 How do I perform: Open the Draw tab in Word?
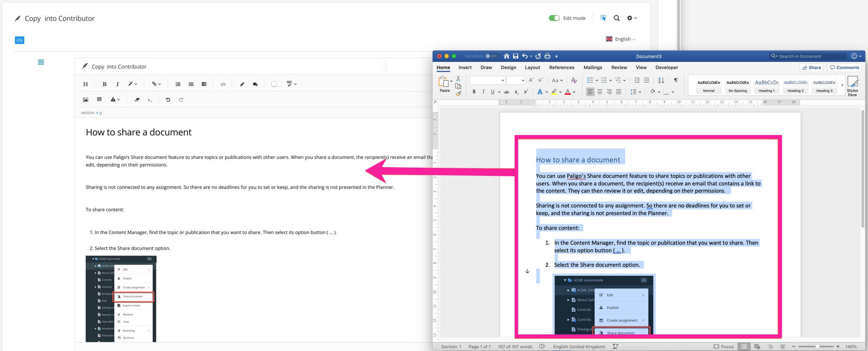(486, 68)
